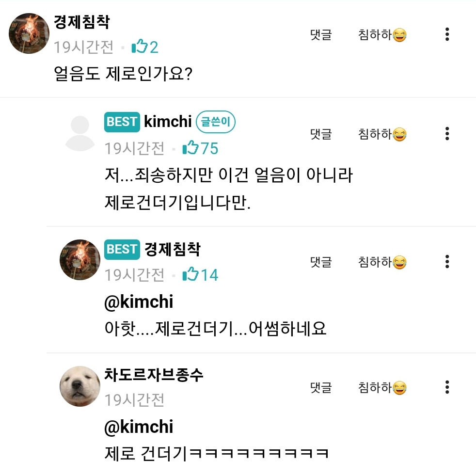Like the top 얼음도 제로인가요 comment

click(140, 47)
